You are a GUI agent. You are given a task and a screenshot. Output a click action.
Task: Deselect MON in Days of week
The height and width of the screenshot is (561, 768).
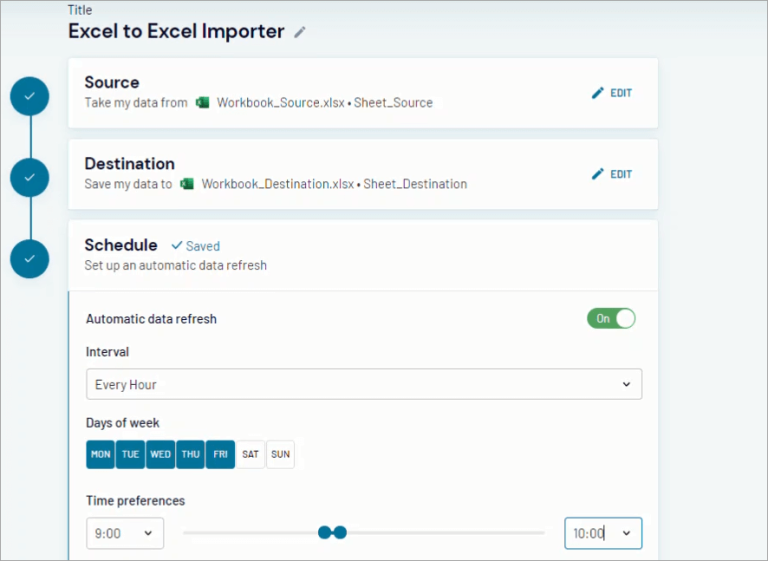[100, 454]
